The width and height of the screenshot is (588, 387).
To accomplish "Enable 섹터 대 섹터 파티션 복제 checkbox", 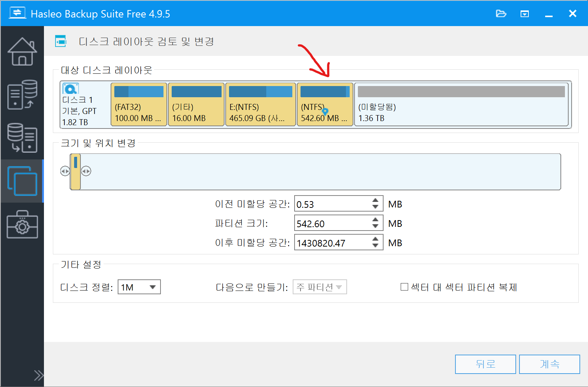I will point(404,287).
